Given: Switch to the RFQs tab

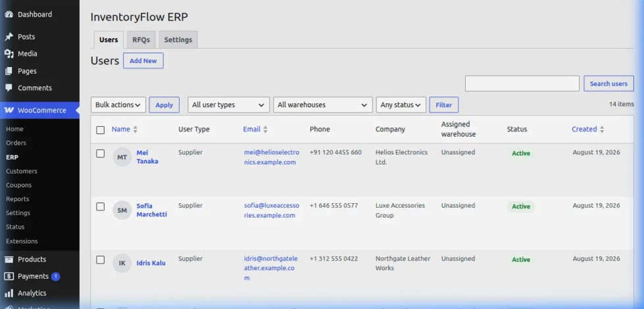Looking at the screenshot, I should [x=141, y=40].
